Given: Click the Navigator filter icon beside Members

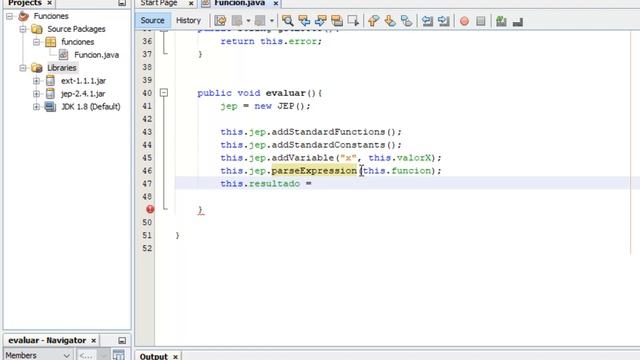Looking at the screenshot, I should pos(118,355).
